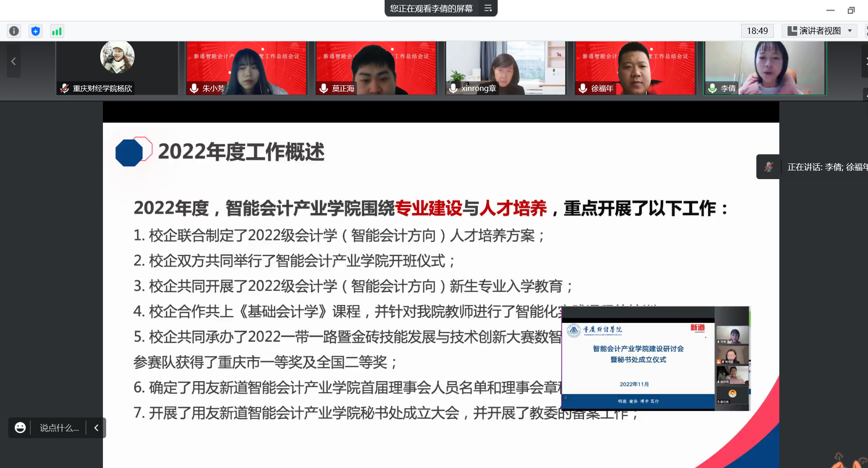Screen dimensions: 868x468
Task: Click microphone icon on 莫正海's video tile
Action: [x=324, y=88]
